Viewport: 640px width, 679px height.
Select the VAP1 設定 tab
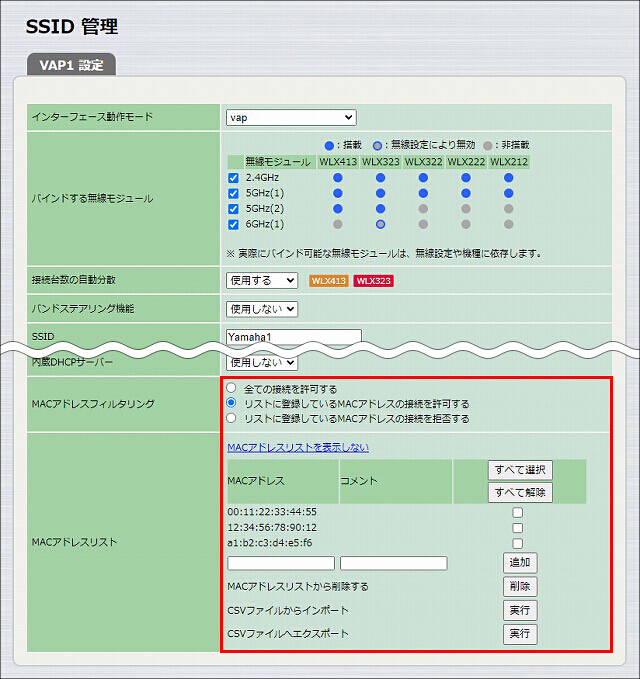point(71,65)
